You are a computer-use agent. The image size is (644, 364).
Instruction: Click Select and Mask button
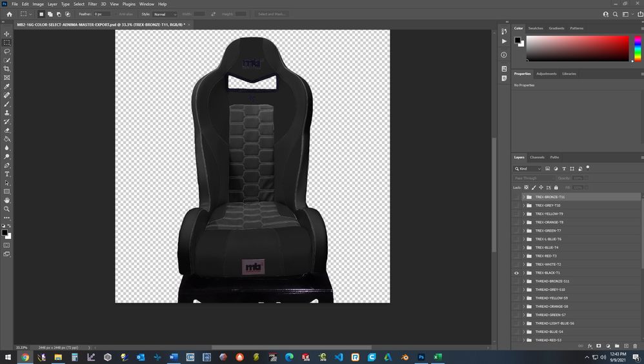[x=272, y=14]
